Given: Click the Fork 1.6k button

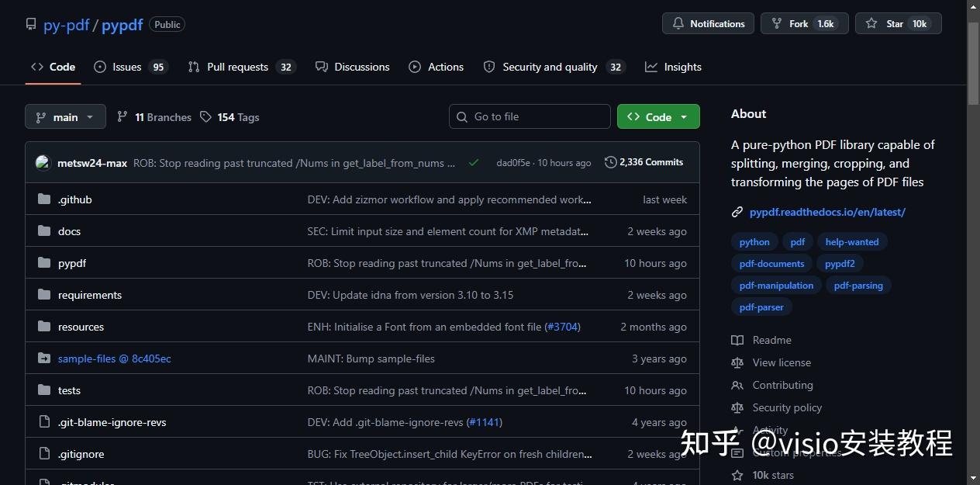Looking at the screenshot, I should pyautogui.click(x=805, y=24).
